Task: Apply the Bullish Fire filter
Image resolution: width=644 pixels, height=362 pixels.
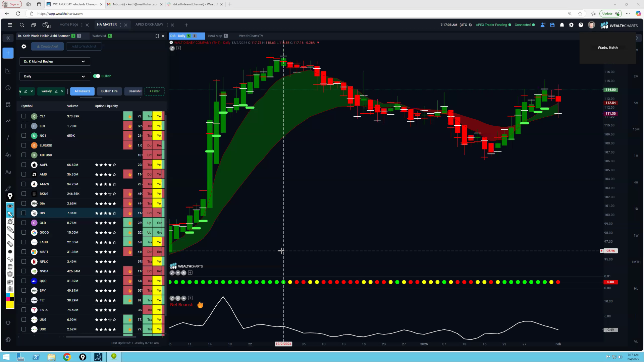Action: click(109, 91)
